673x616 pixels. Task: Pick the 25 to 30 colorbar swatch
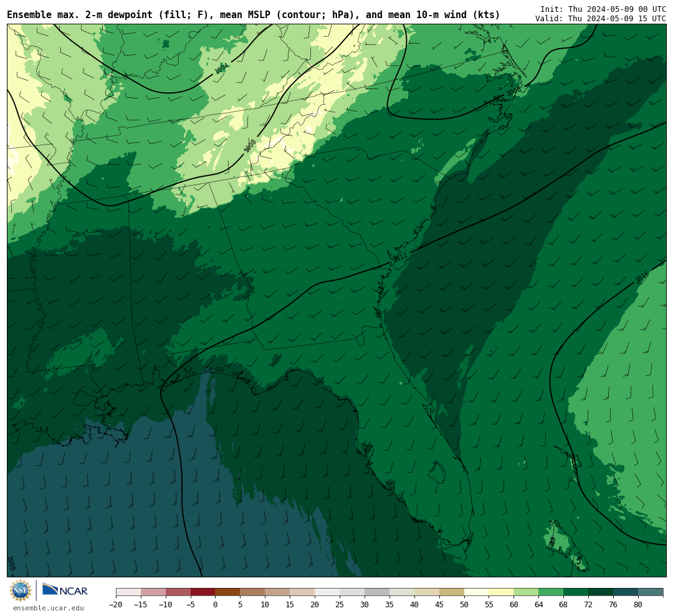pos(352,592)
